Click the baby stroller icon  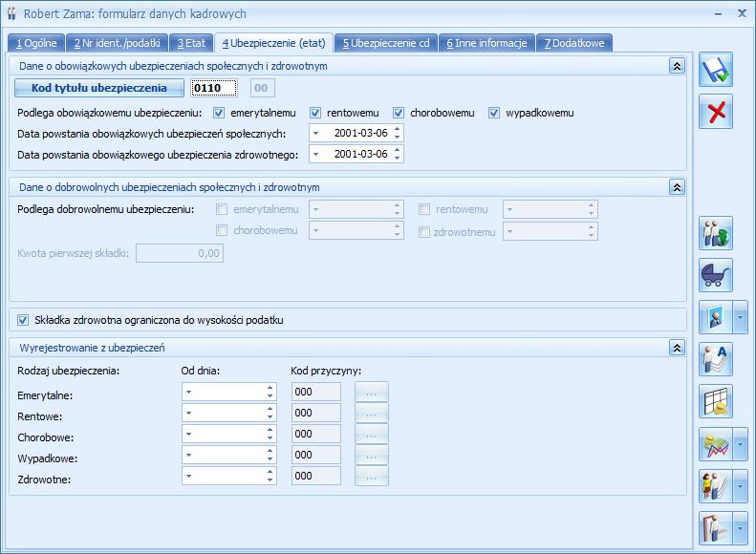(x=715, y=276)
